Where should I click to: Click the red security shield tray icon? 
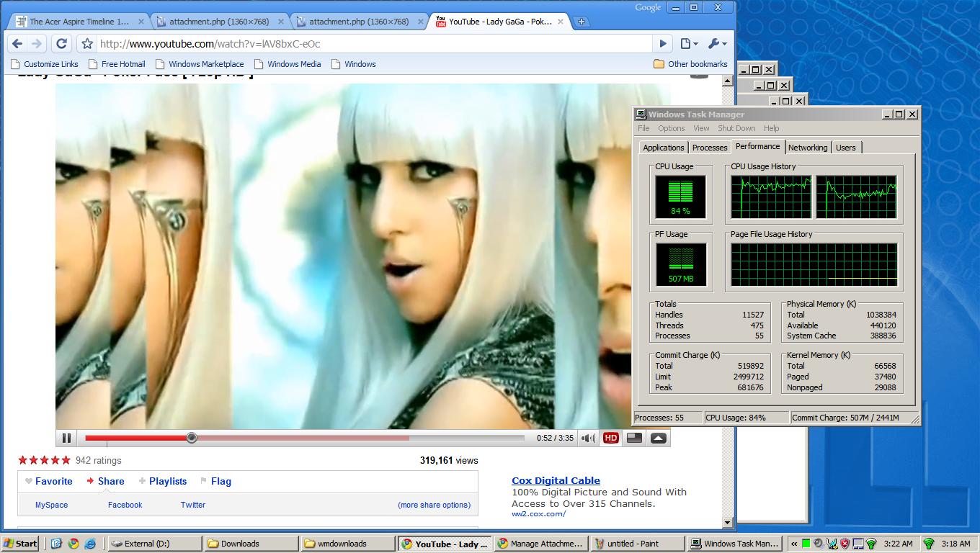click(x=845, y=544)
